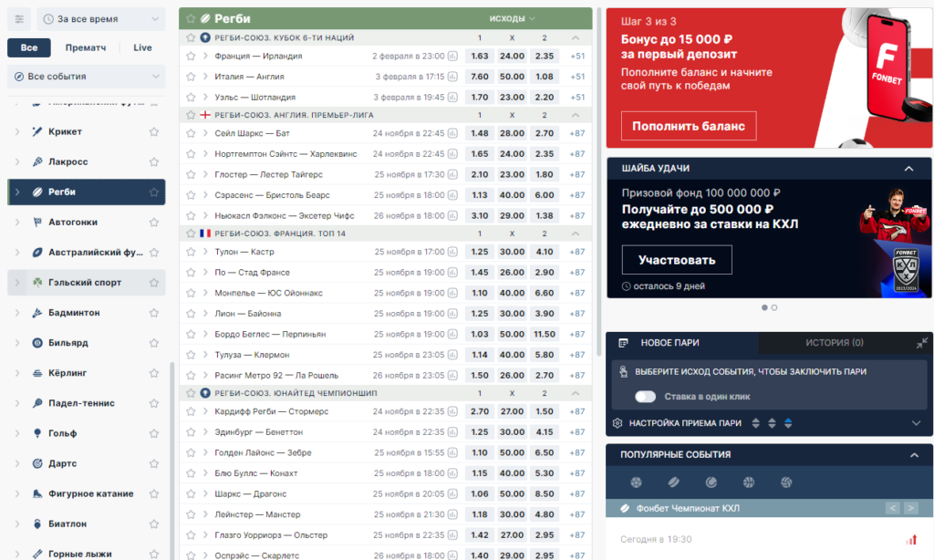934x560 pixels.
Task: Switch to the Live tab
Action: [x=142, y=47]
